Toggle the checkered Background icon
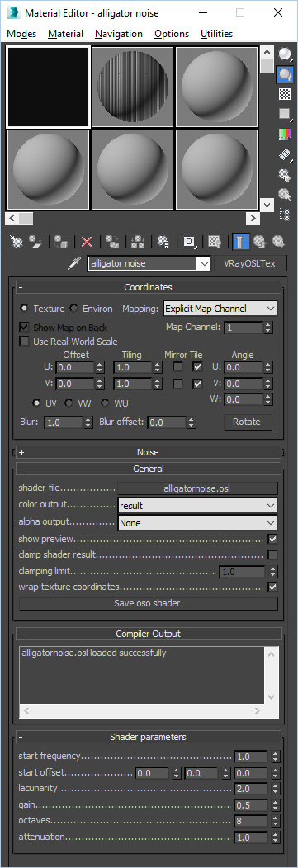Screen dimensions: 298x868 pos(285,93)
